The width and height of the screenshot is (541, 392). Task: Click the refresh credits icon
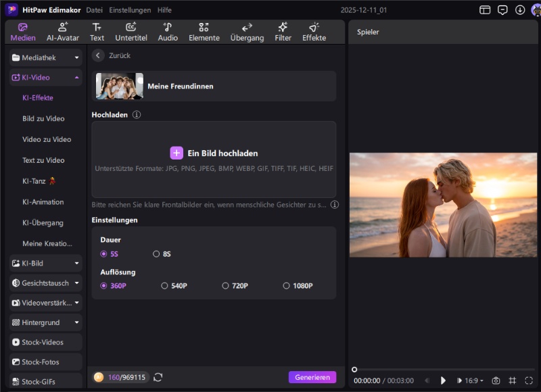point(158,377)
